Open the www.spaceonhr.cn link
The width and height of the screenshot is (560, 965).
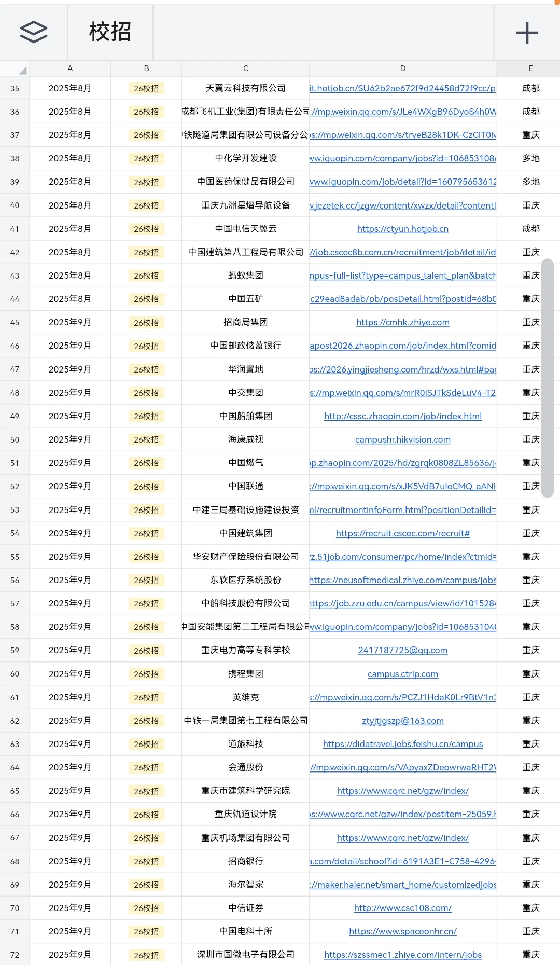pos(403,931)
